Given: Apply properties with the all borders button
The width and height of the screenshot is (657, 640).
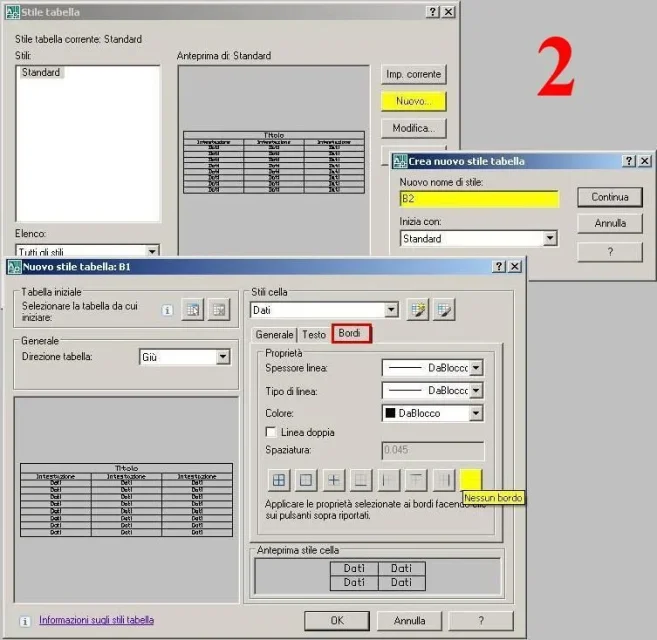Looking at the screenshot, I should 279,480.
